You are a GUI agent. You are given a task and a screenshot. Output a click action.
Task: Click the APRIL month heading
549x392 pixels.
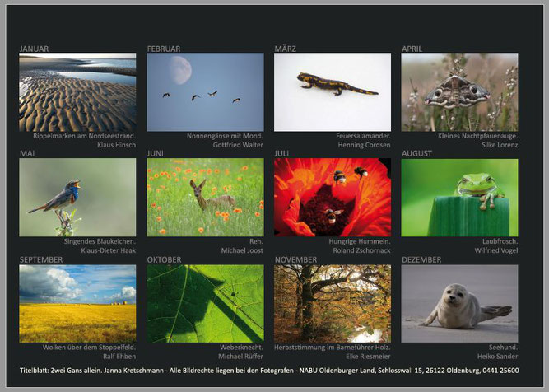[412, 49]
